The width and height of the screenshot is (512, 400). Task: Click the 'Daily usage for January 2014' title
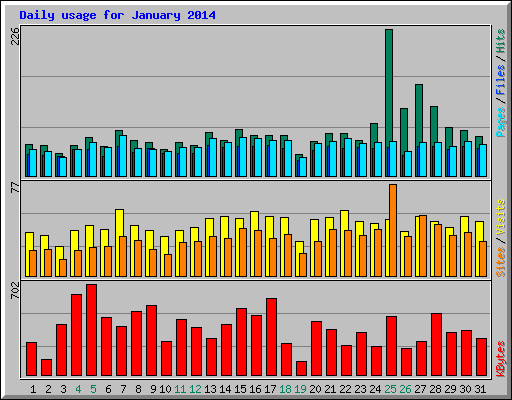tap(117, 15)
